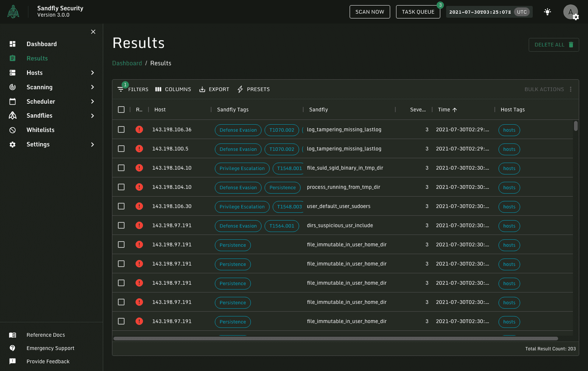Select checkbox for file_suid_sgid_binary_in_tmp_dir row
This screenshot has height=371, width=588.
[121, 168]
